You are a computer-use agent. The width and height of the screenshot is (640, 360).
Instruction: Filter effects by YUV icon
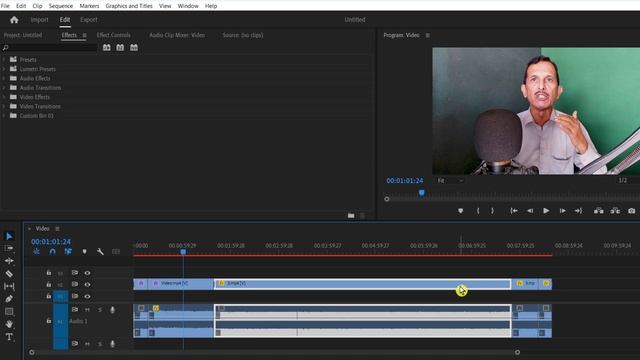coord(134,47)
